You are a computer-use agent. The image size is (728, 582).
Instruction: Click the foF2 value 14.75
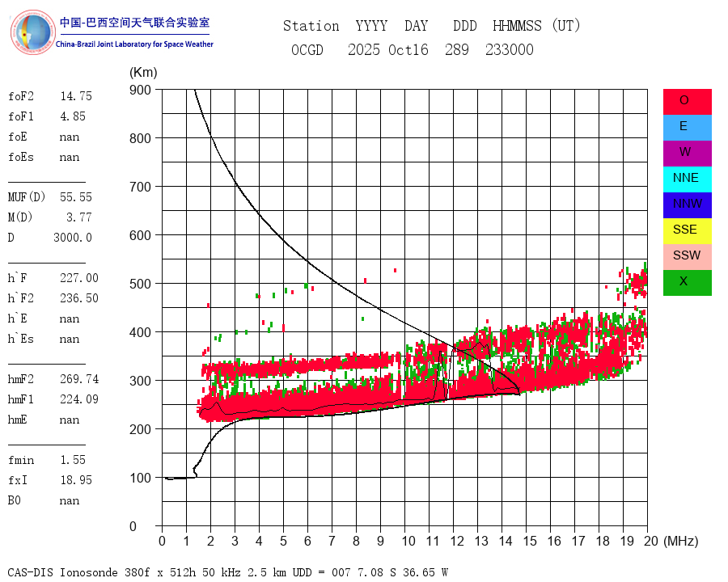76,96
